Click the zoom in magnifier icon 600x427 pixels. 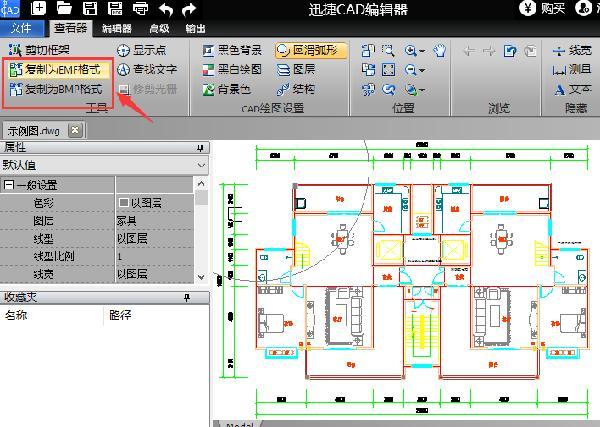coord(411,50)
